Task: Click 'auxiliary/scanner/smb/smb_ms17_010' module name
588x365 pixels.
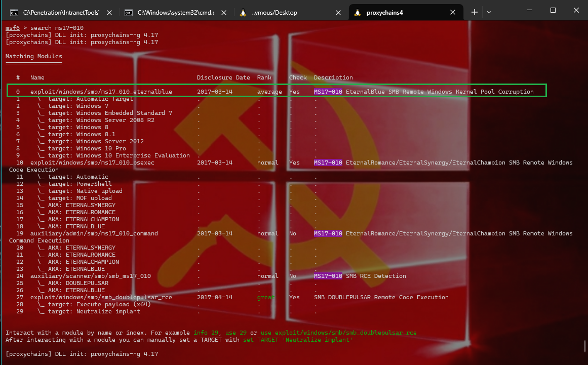Action: (90, 276)
